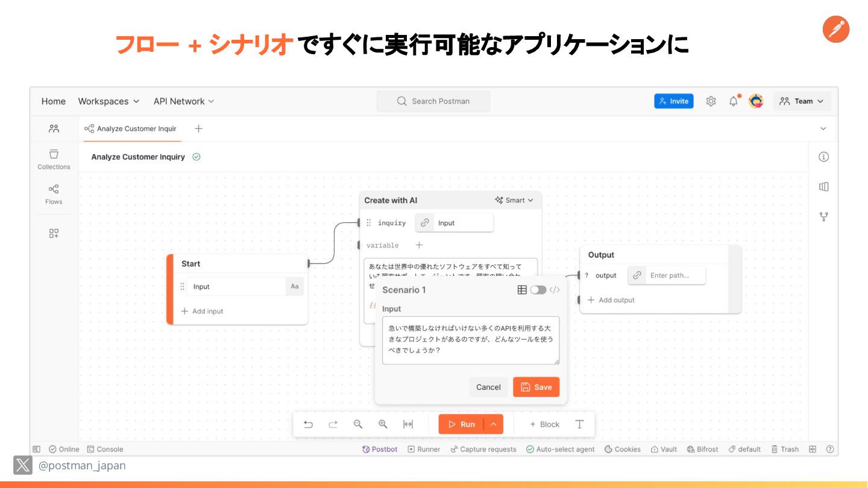Open Cookies from status bar
868x488 pixels.
tap(623, 449)
